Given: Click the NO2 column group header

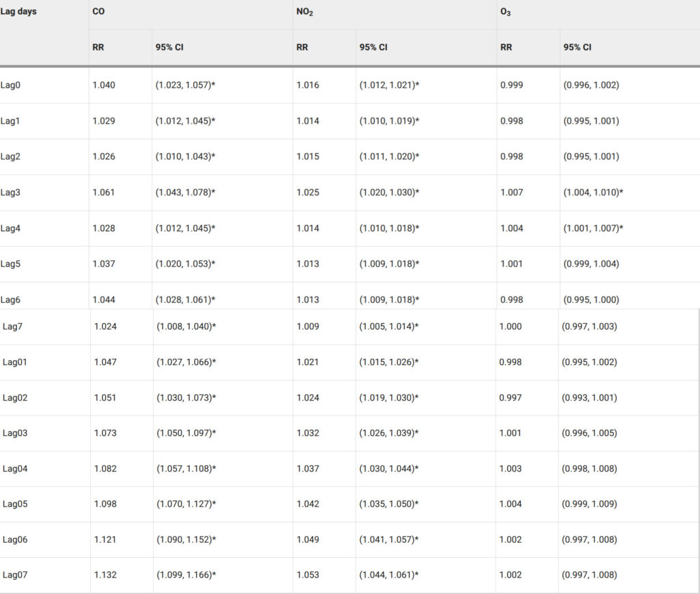Looking at the screenshot, I should 305,12.
